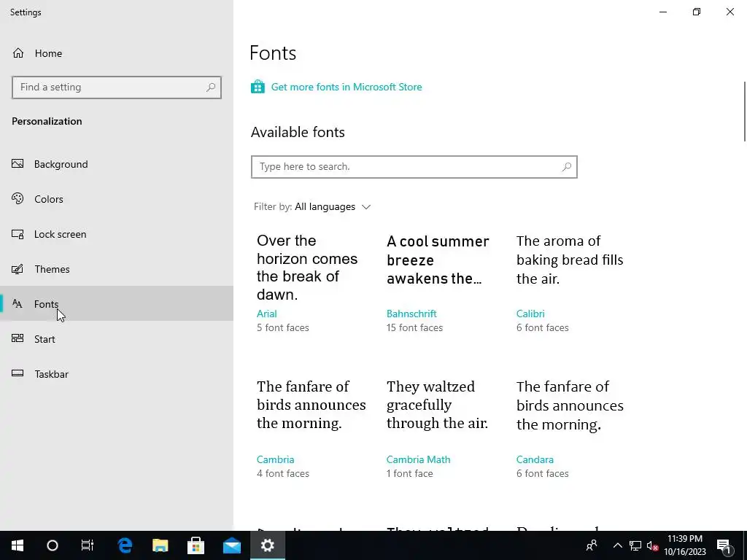
Task: Go to Home settings page
Action: click(49, 53)
